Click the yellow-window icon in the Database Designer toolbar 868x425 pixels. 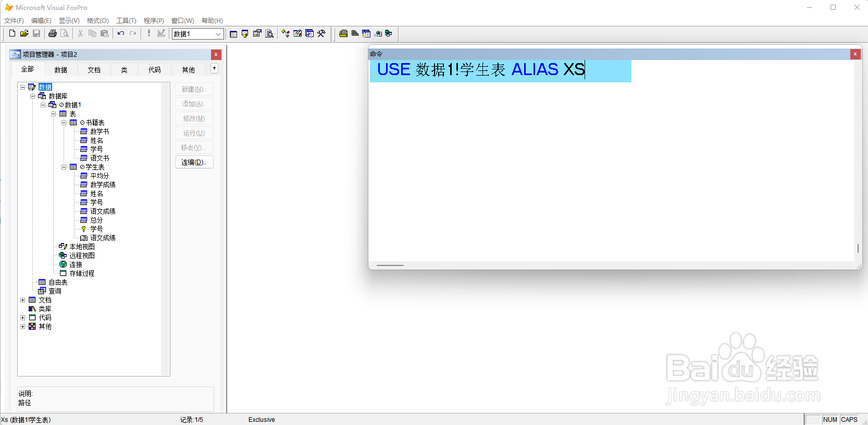click(366, 34)
